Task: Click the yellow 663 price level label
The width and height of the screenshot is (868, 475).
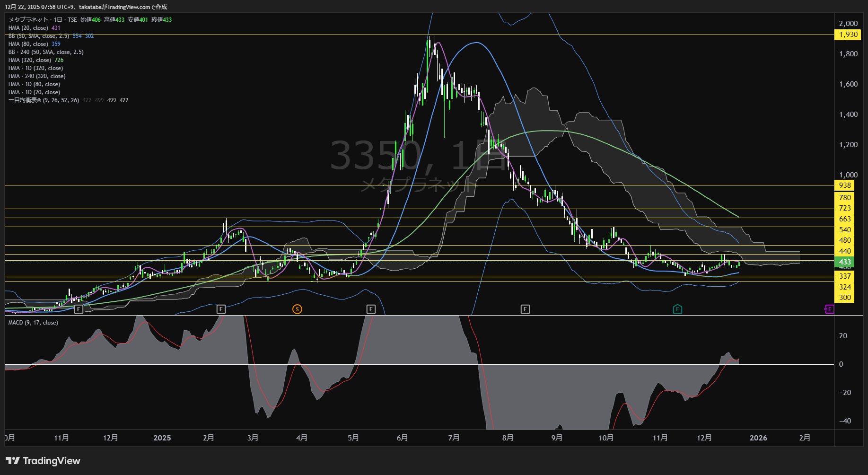Action: pos(844,219)
